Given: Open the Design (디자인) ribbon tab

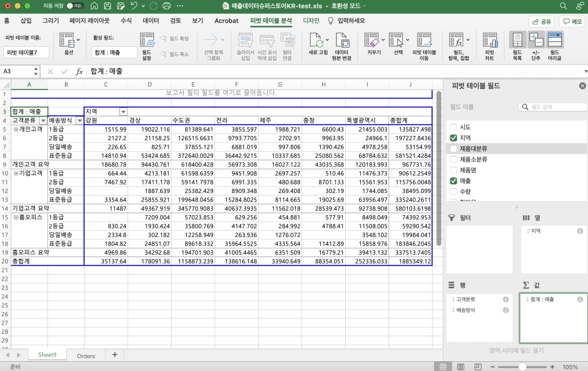Looking at the screenshot, I should tap(311, 21).
